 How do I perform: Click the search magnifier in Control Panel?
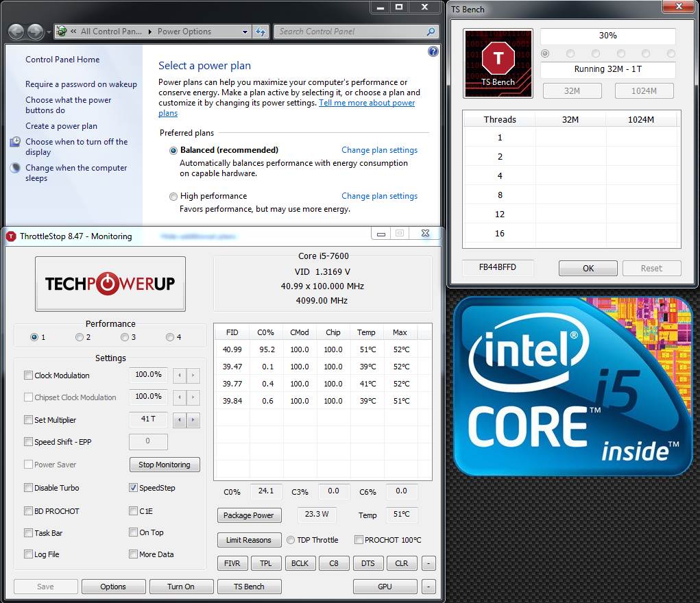coord(431,32)
